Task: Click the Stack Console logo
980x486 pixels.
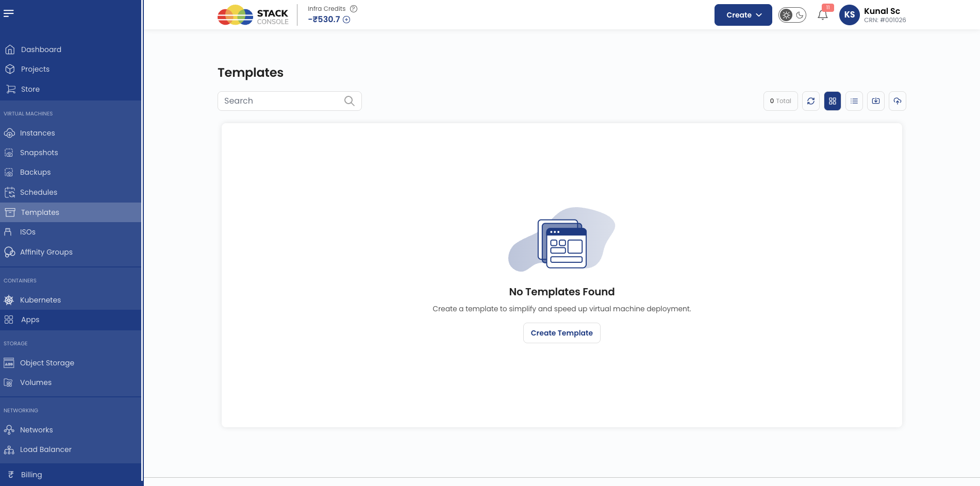Action: pyautogui.click(x=253, y=15)
